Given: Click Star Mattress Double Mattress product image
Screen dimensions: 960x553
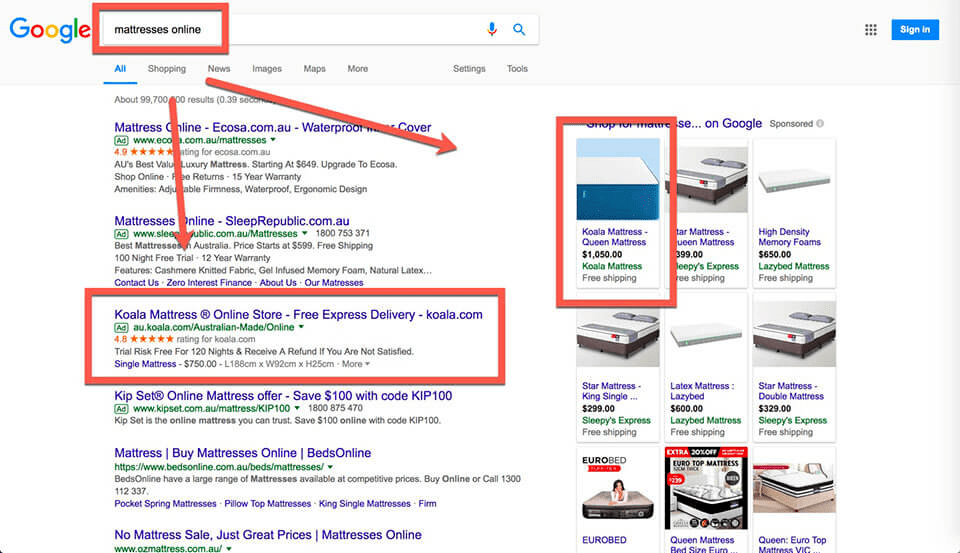Looking at the screenshot, I should pyautogui.click(x=794, y=334).
